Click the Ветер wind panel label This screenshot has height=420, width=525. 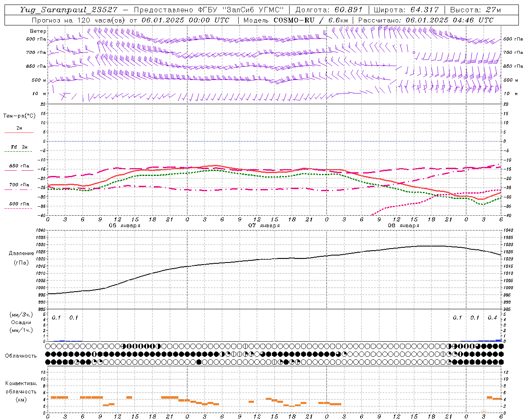pyautogui.click(x=38, y=31)
